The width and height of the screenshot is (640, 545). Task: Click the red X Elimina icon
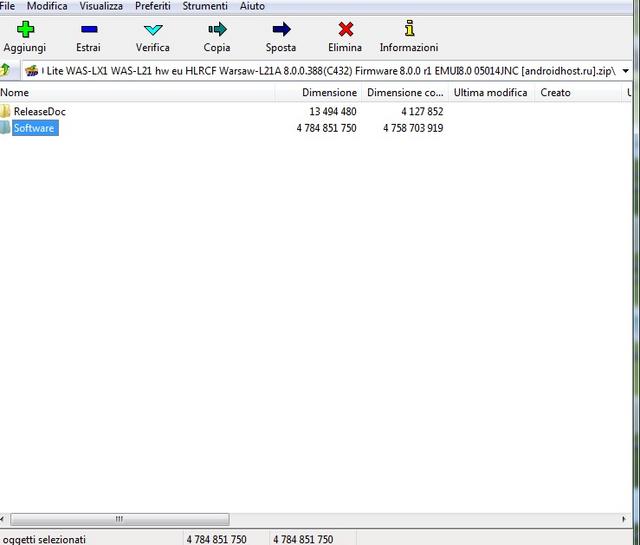coord(346,29)
